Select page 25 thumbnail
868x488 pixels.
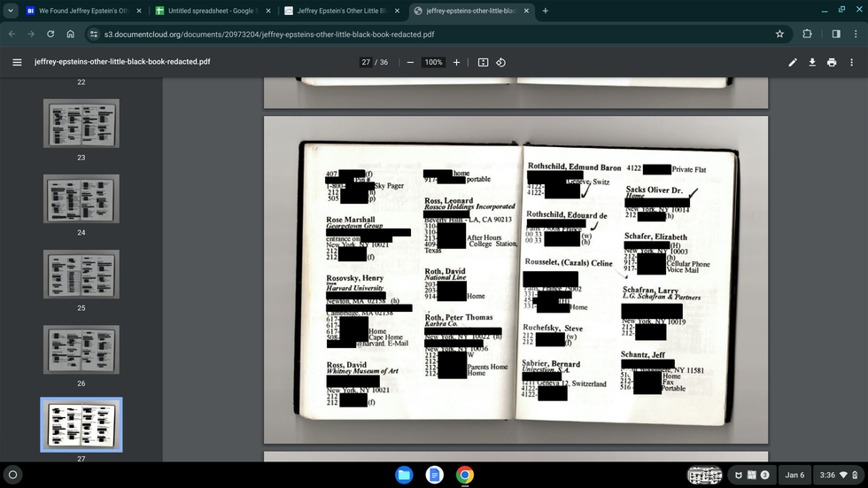coord(81,274)
